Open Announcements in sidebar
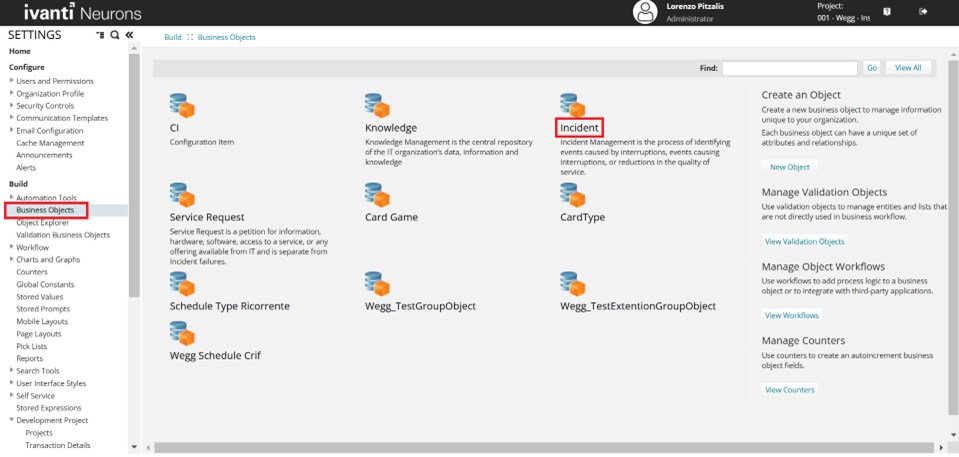Viewport: 959px width, 457px height. (44, 155)
